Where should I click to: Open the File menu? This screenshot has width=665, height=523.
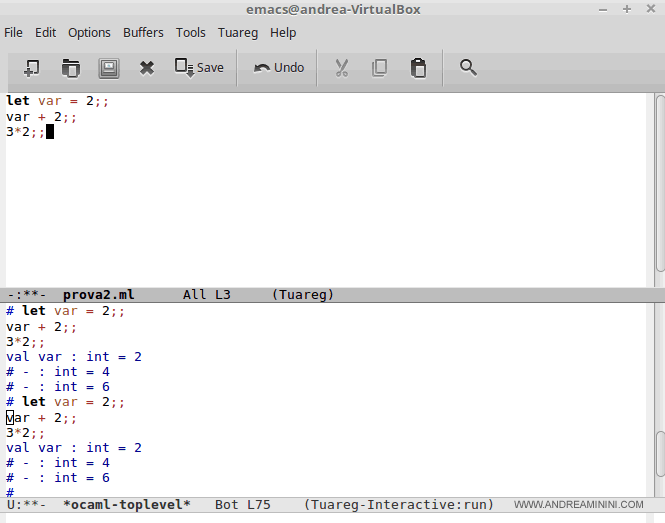pyautogui.click(x=14, y=32)
